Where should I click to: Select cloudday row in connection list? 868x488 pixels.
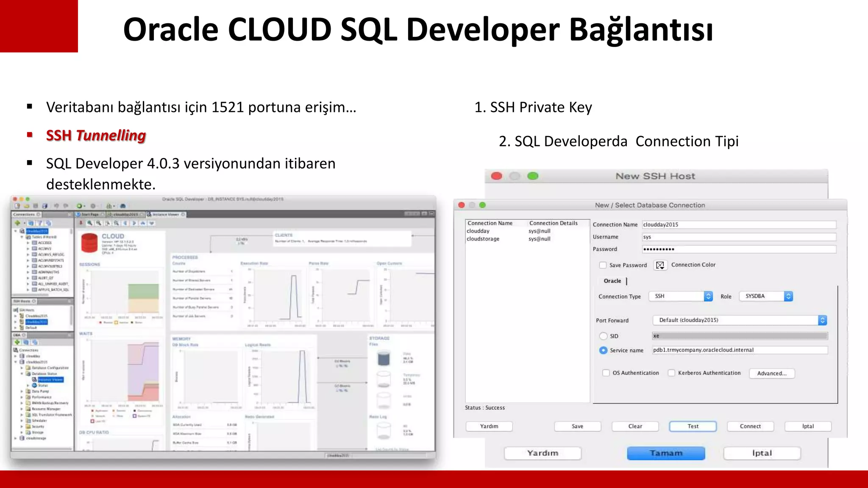[527, 231]
